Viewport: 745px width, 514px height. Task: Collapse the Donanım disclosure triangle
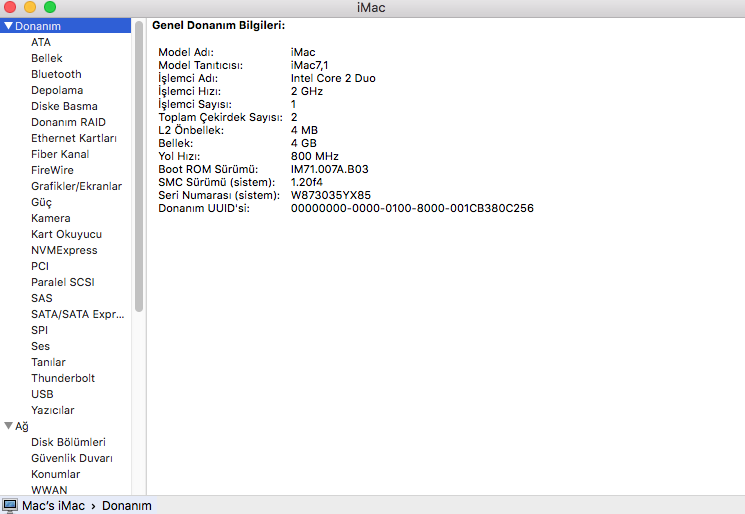click(8, 26)
